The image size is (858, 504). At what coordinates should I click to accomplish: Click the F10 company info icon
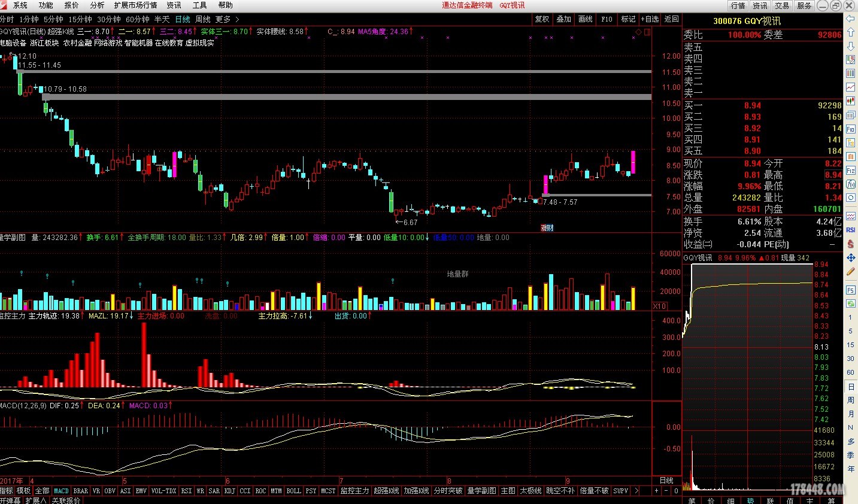[850, 129]
